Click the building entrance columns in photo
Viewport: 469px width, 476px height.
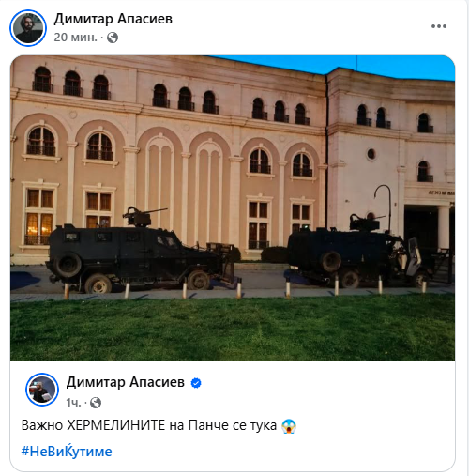click(x=444, y=227)
